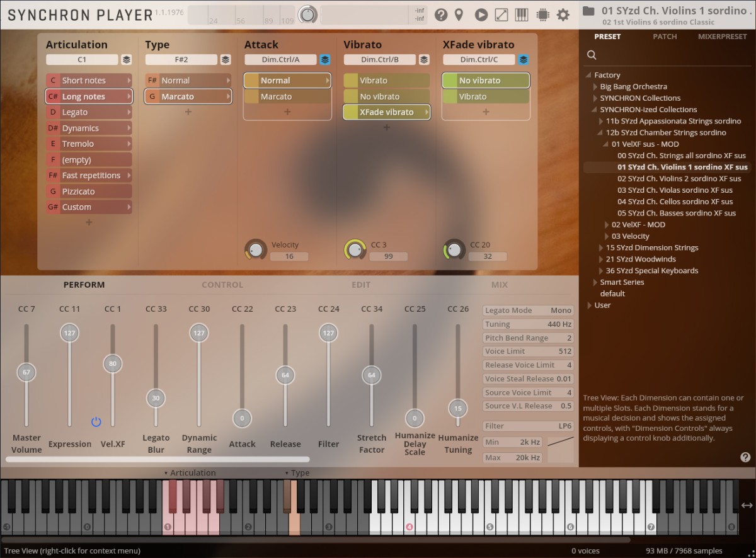
Task: Expand the 15 SYzd Dimension Strings folder
Action: (601, 248)
